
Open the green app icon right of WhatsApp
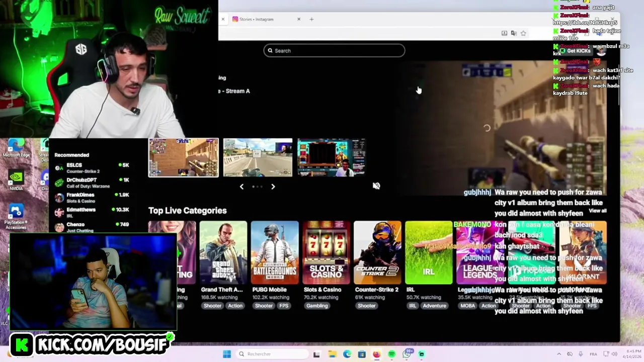[x=422, y=354]
